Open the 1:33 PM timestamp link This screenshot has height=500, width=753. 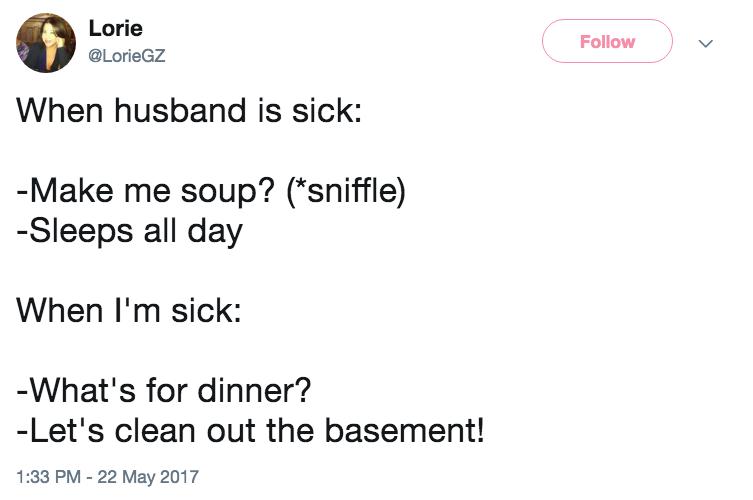(48, 476)
